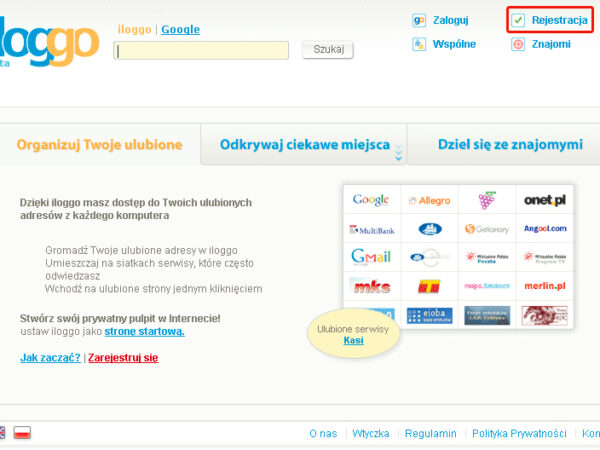Image resolution: width=600 pixels, height=450 pixels.
Task: Open the Gmail tile in the grid
Action: point(371,257)
